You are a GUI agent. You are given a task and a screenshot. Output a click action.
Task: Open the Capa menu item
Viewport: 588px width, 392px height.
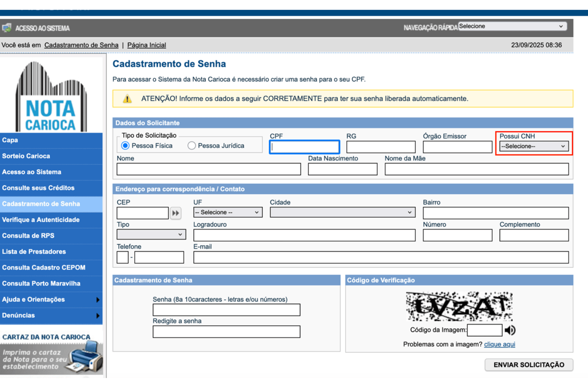(51, 140)
